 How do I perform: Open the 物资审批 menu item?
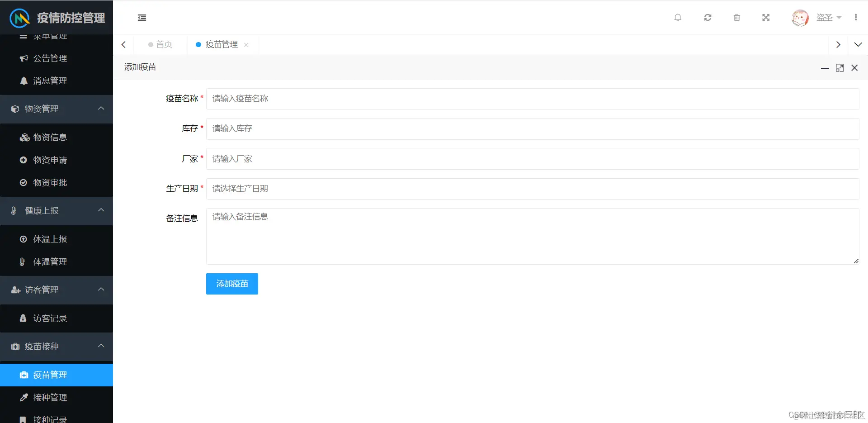57,182
